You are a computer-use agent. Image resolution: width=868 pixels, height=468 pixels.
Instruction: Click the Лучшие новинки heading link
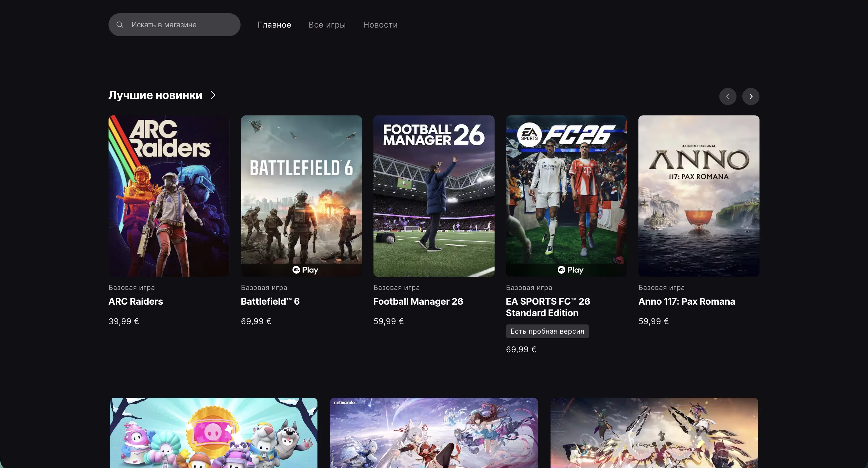(x=155, y=95)
